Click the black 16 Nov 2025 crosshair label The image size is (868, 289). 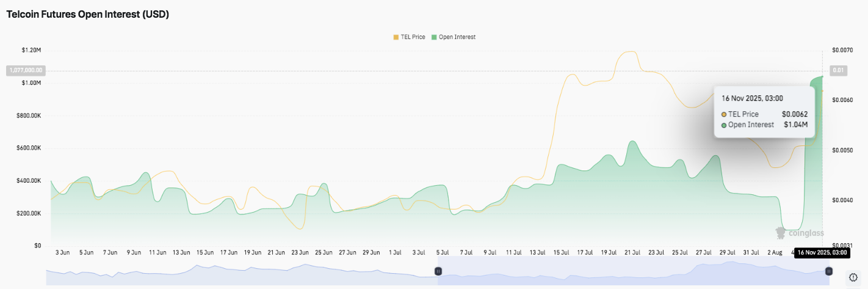coord(822,253)
